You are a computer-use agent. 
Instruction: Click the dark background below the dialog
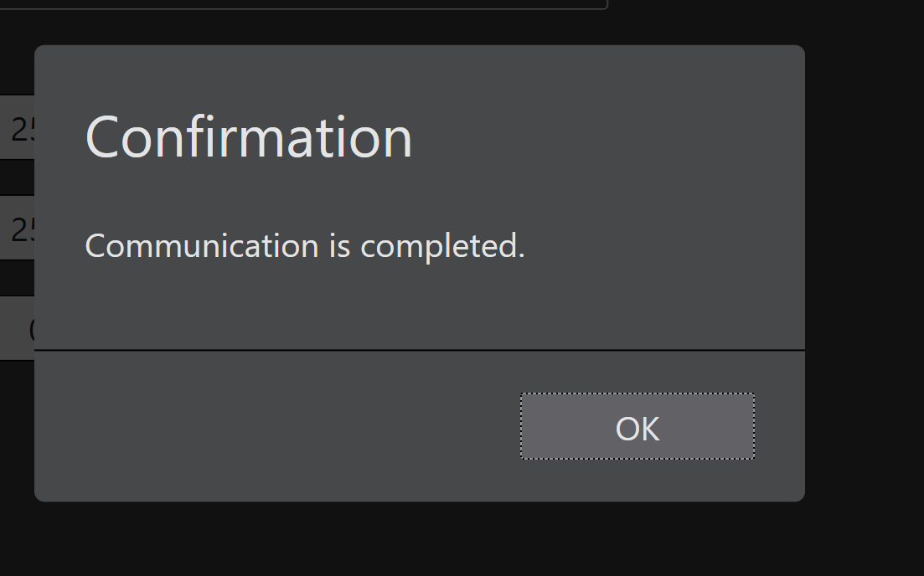(x=419, y=540)
